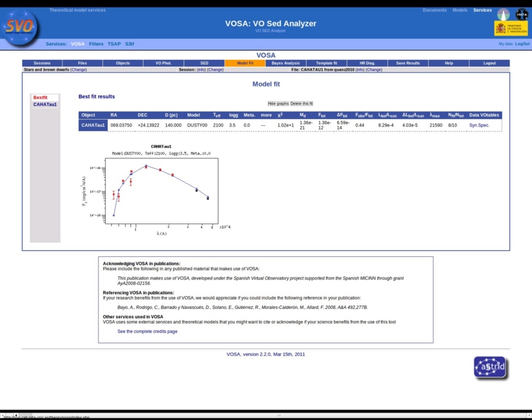Click the DEC value +24.13922
This screenshot has width=532, height=420.
coord(148,125)
